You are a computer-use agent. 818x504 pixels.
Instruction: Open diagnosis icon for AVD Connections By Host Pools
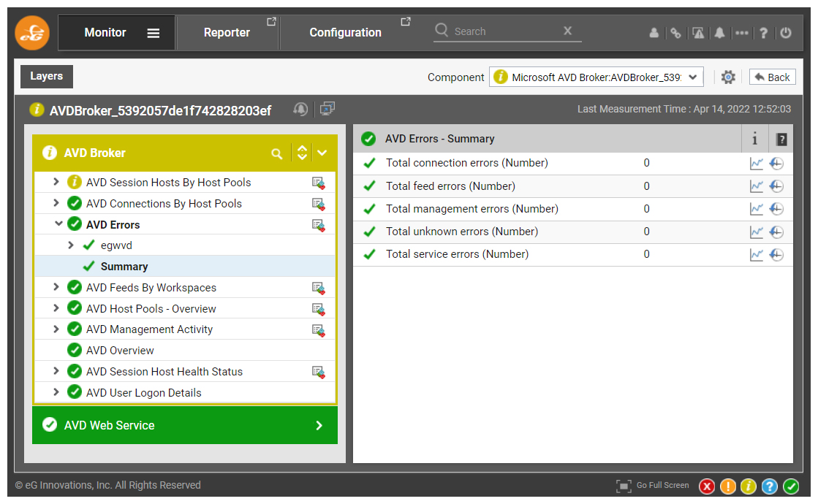[x=319, y=205]
